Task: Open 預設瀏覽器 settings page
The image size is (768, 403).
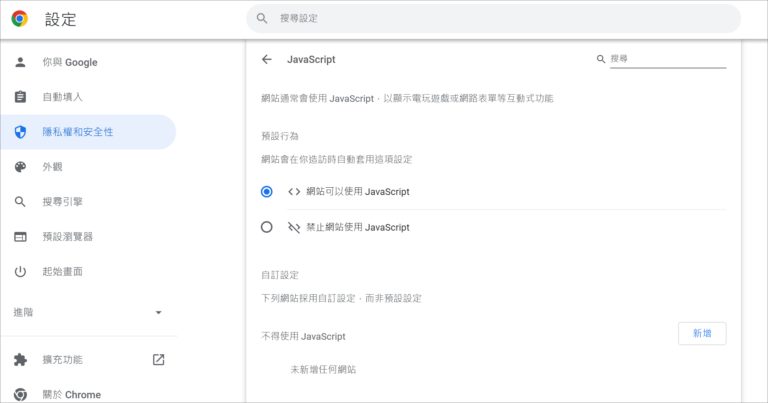Action: click(x=69, y=237)
